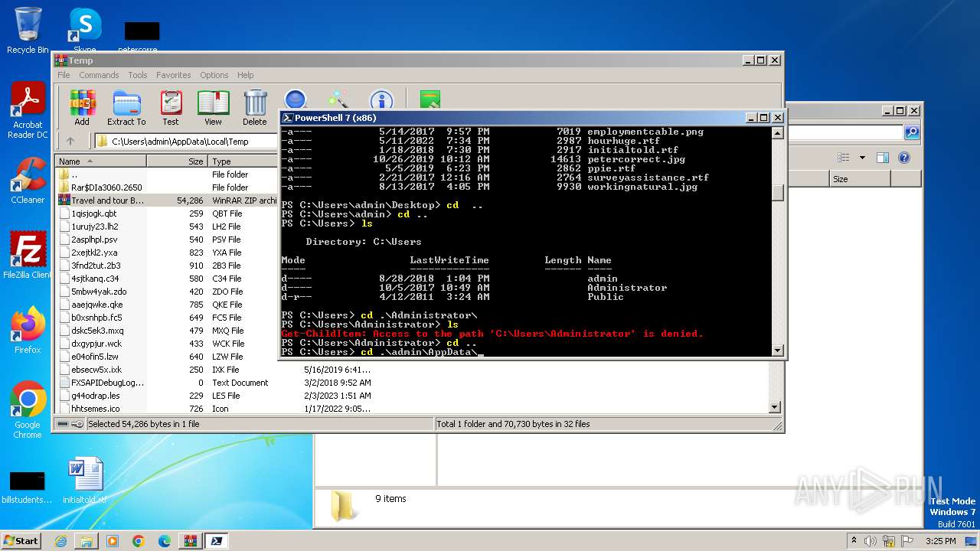Click the Extract To toolbar icon
The width and height of the screenshot is (980, 551).
click(126, 108)
